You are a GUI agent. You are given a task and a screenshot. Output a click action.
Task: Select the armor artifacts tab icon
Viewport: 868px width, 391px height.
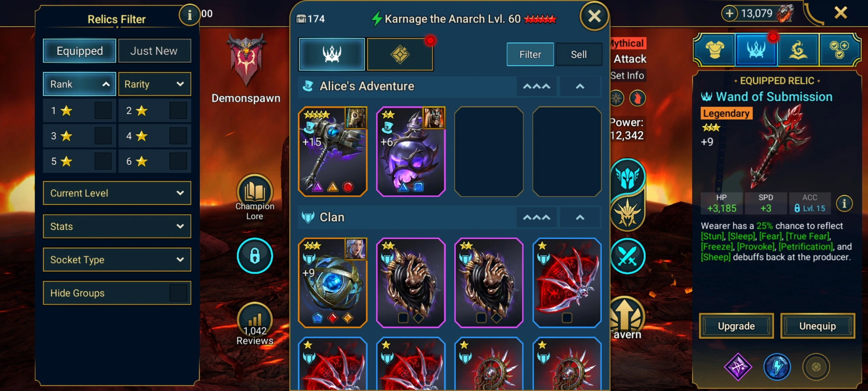coord(715,50)
